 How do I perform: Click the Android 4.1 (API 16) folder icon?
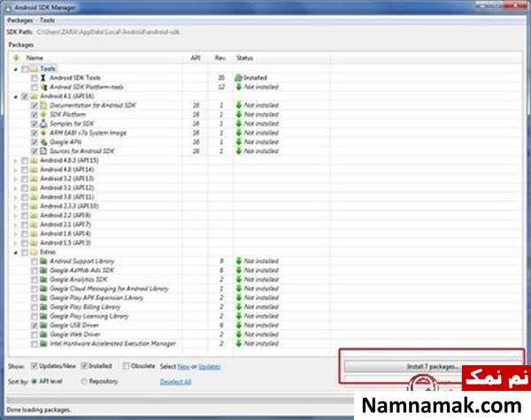34,96
